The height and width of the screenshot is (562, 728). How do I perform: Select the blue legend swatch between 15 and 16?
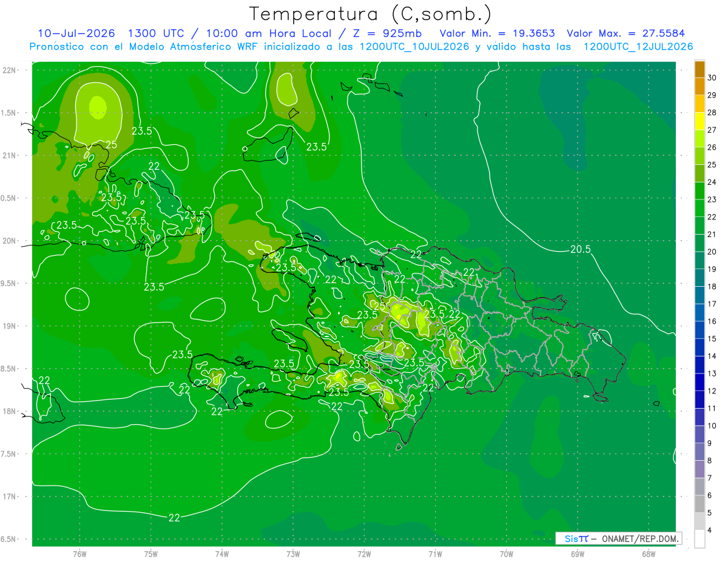[x=699, y=330]
